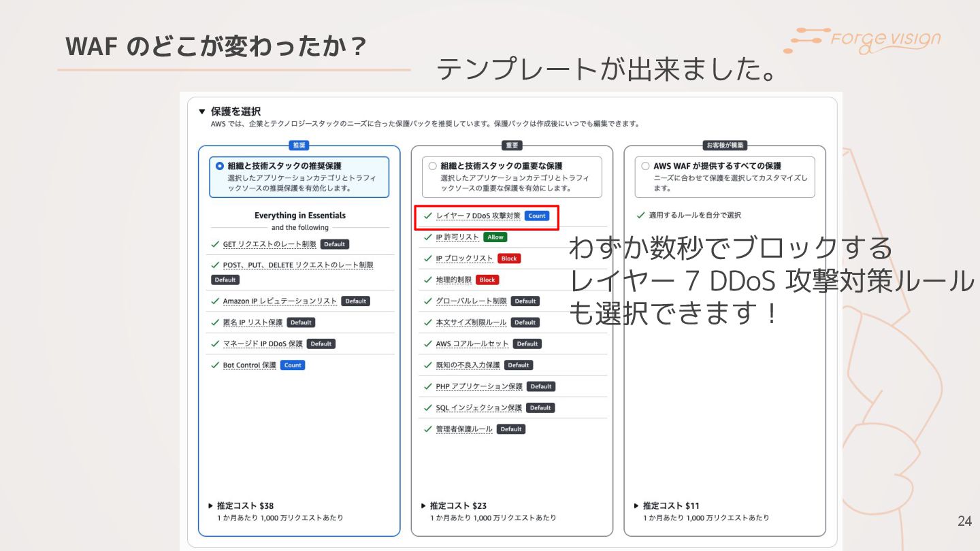Screen dimensions: 980x551
Task: Expand 推定コスト $23 details
Action: coord(424,506)
